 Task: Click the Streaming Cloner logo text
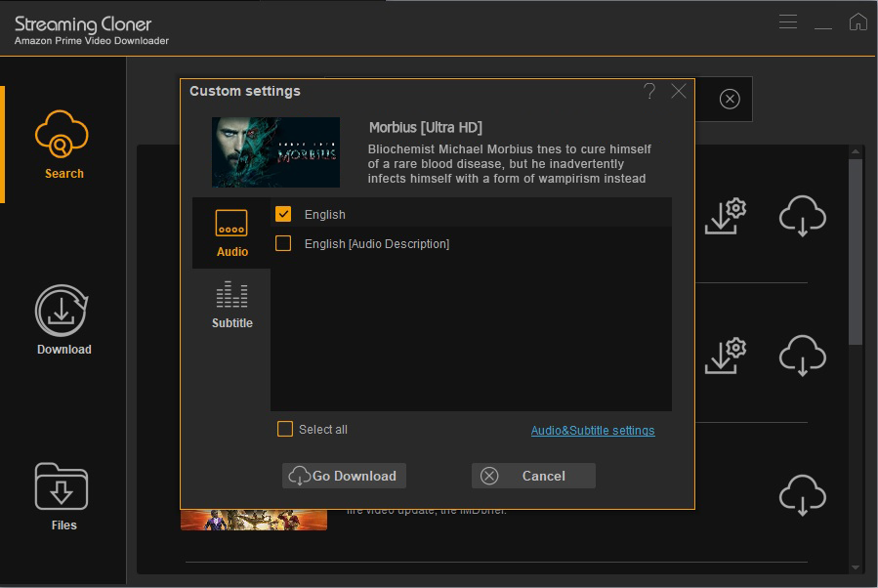pos(83,24)
